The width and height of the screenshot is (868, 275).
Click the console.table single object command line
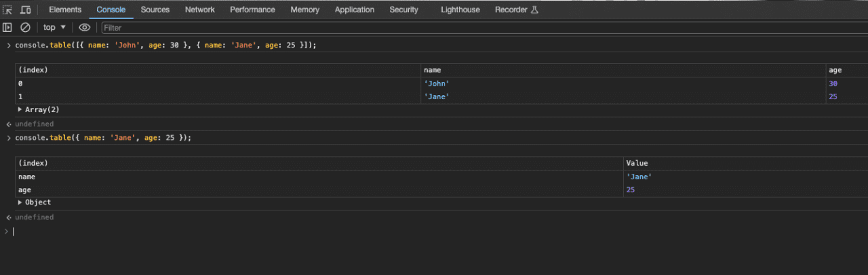coord(103,138)
